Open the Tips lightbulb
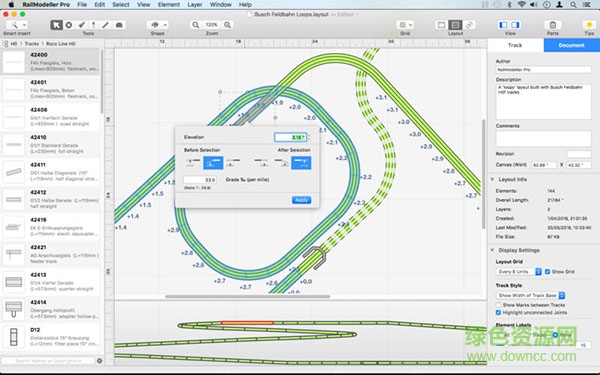Viewport: 600px width, 375px height. 589,25
